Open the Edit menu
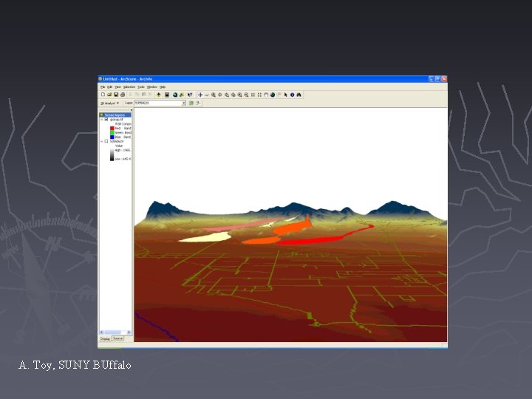The image size is (532, 399). point(109,87)
